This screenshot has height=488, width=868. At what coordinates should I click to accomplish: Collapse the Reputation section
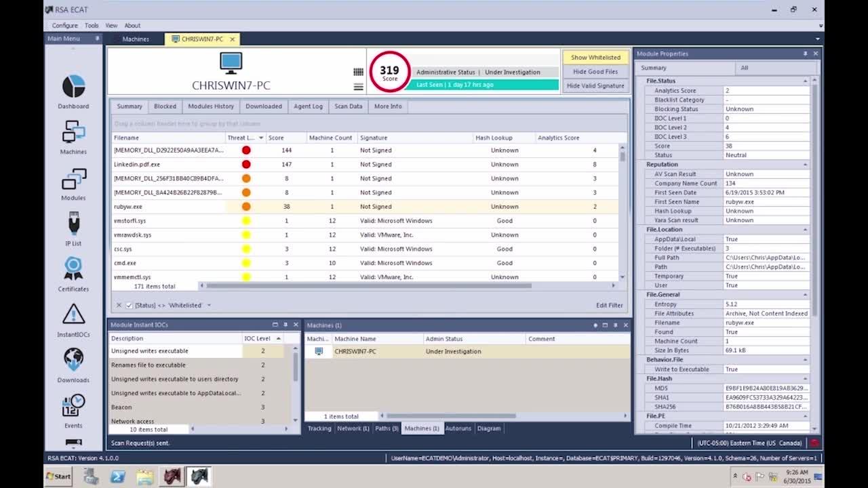[805, 165]
